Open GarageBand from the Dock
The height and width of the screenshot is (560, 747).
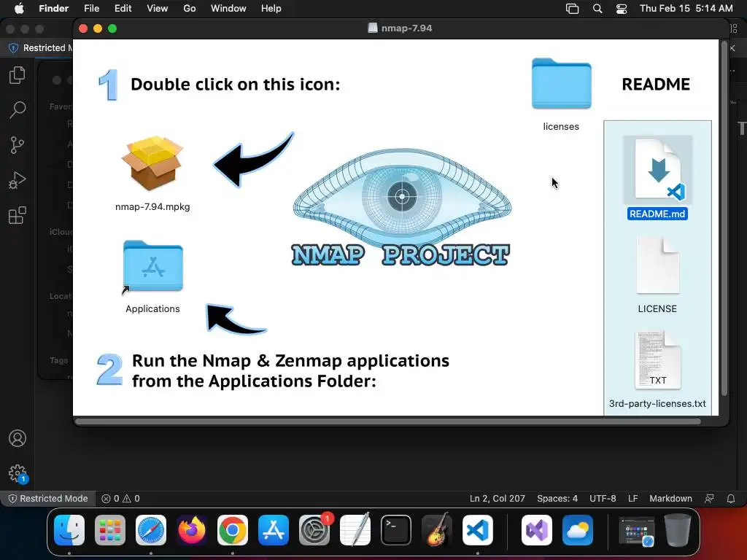click(x=437, y=529)
